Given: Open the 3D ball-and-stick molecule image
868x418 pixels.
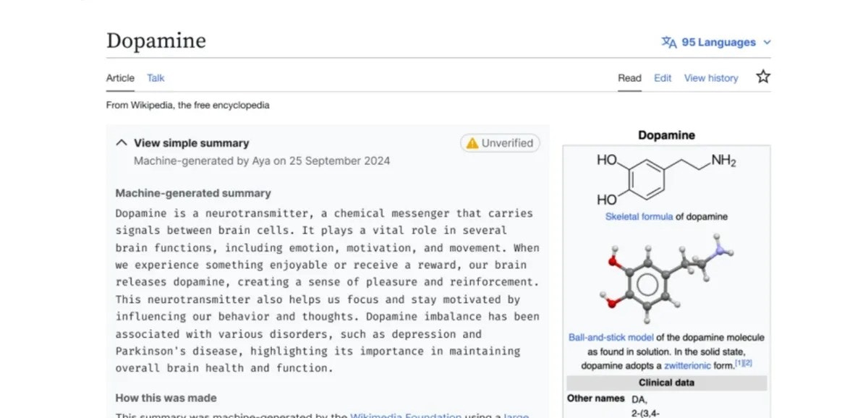Looking at the screenshot, I should click(666, 278).
